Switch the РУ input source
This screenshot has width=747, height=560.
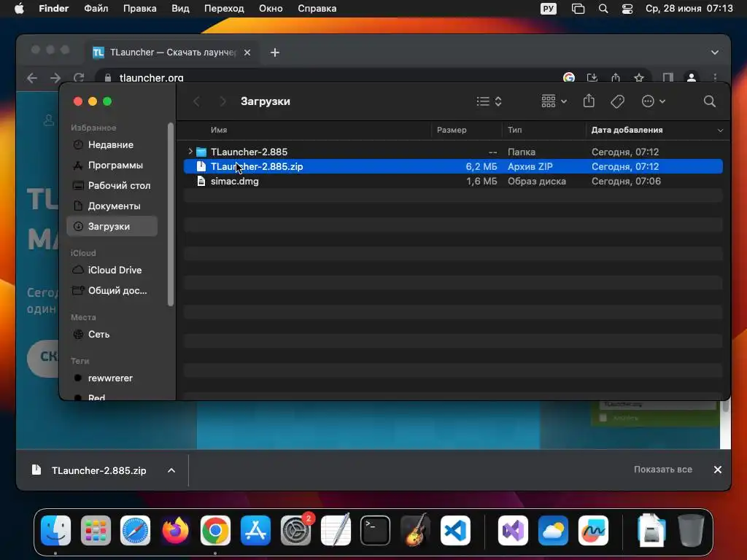click(x=549, y=9)
